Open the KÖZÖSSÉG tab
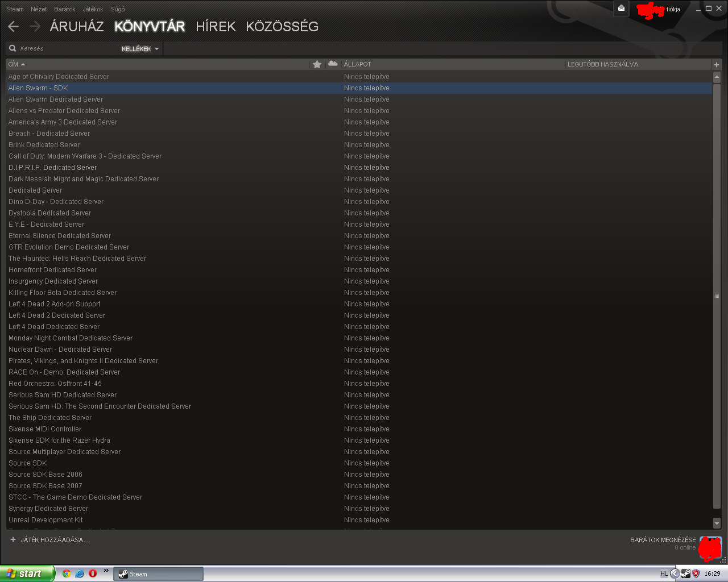The height and width of the screenshot is (582, 728). click(x=282, y=27)
